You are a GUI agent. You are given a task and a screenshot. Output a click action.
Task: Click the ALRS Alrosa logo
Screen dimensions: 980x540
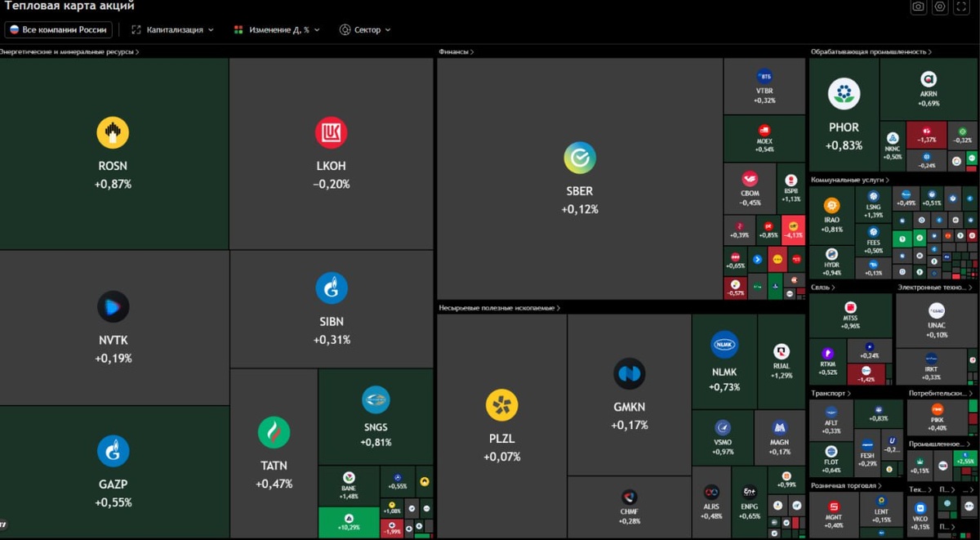coord(711,492)
